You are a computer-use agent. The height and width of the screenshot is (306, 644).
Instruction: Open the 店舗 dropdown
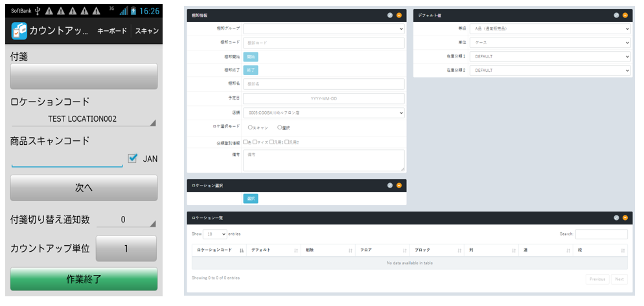(324, 113)
